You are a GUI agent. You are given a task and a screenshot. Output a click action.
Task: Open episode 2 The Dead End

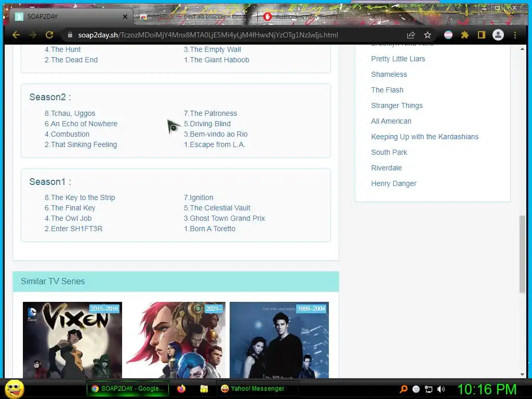71,60
